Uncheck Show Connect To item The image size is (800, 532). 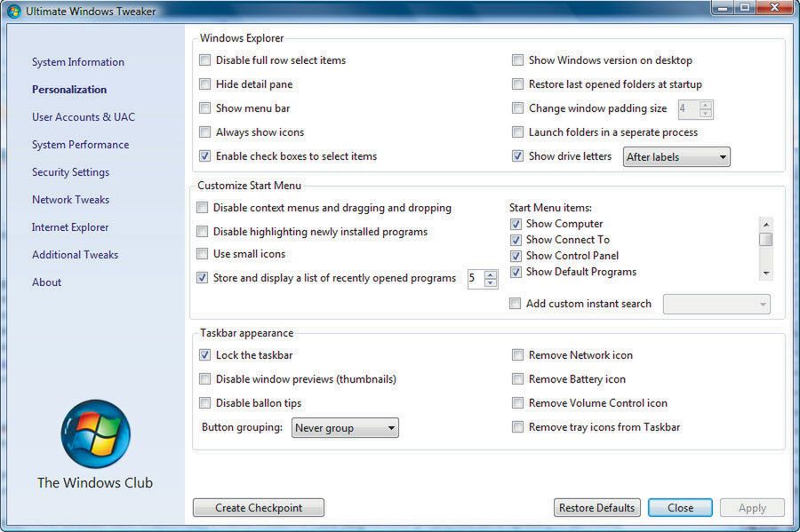516,240
